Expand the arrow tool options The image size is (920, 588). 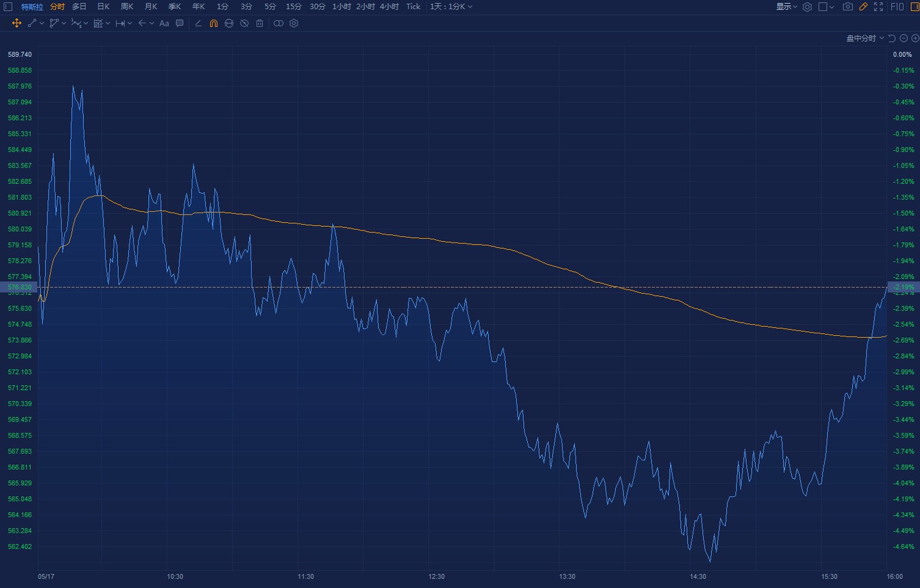point(151,23)
